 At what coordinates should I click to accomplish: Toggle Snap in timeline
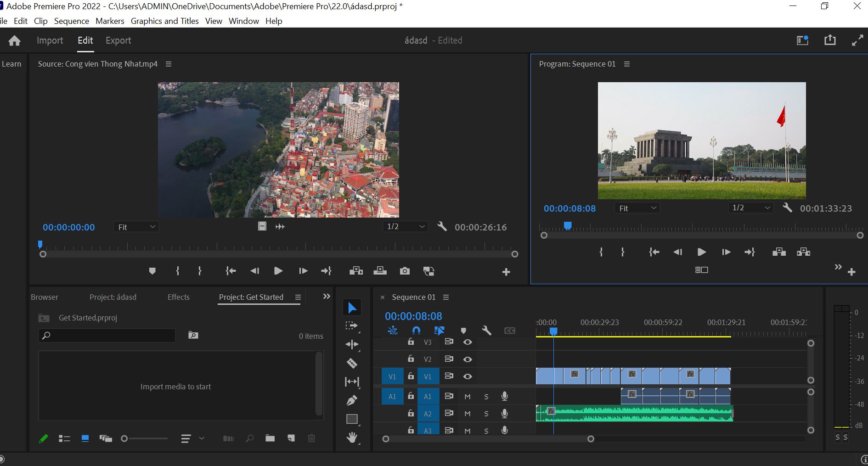pos(416,330)
